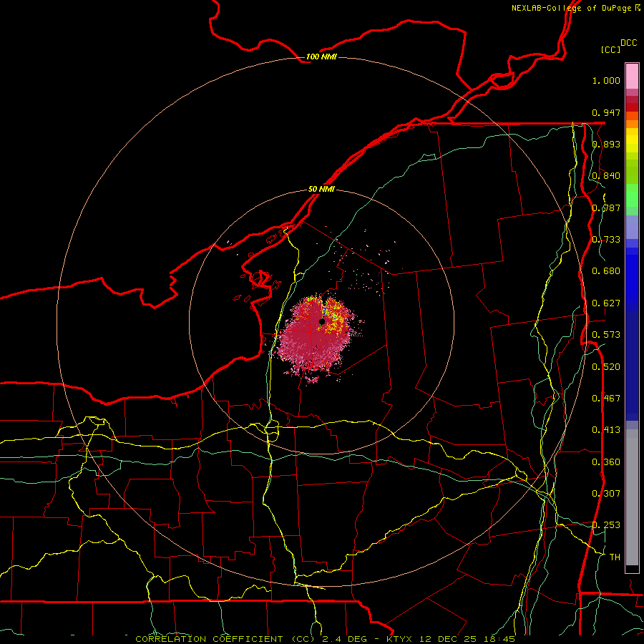Click the 2.4 DEG elevation angle text
Viewport: 644px width, 644px height.
click(x=343, y=639)
